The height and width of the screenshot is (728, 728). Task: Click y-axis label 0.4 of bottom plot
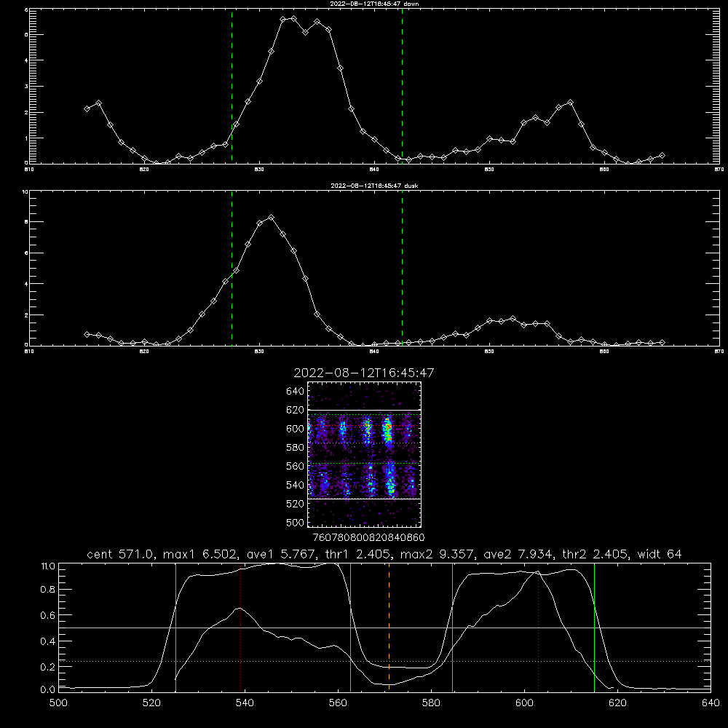(x=48, y=641)
